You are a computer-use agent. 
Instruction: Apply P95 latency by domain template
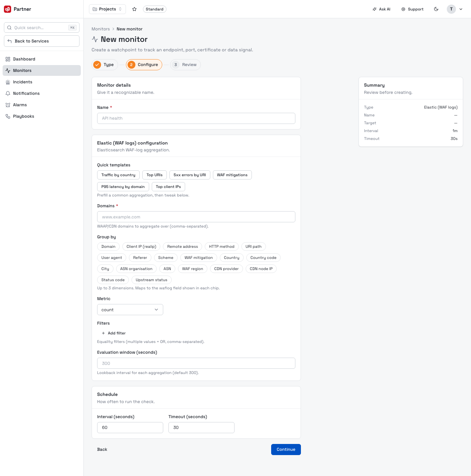point(123,187)
